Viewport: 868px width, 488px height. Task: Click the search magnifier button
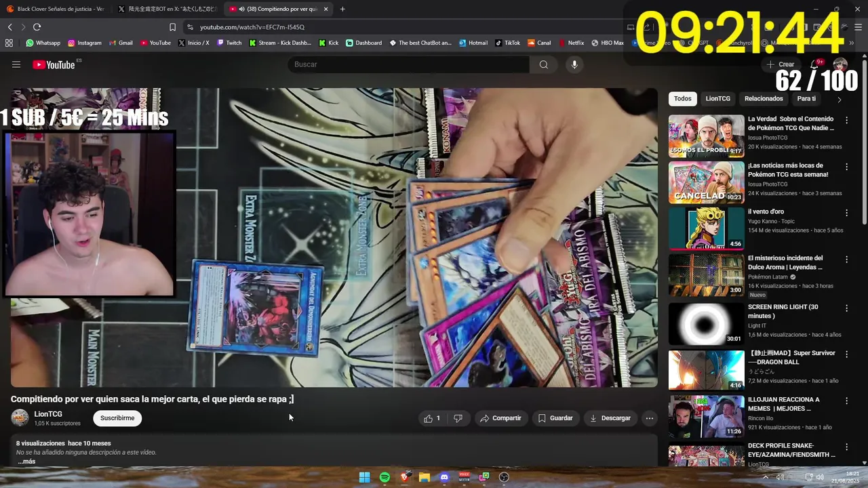click(543, 64)
